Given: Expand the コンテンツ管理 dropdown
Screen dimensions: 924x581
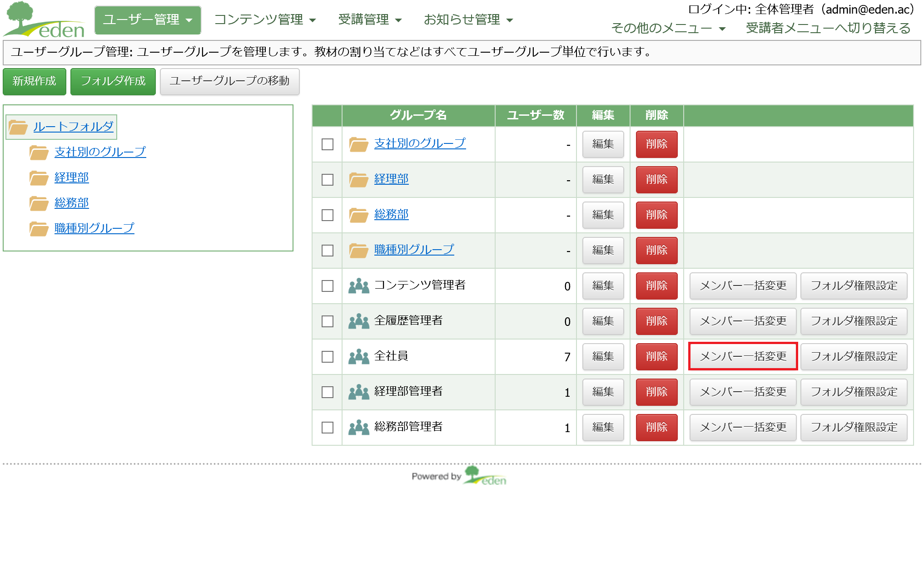Looking at the screenshot, I should point(265,20).
